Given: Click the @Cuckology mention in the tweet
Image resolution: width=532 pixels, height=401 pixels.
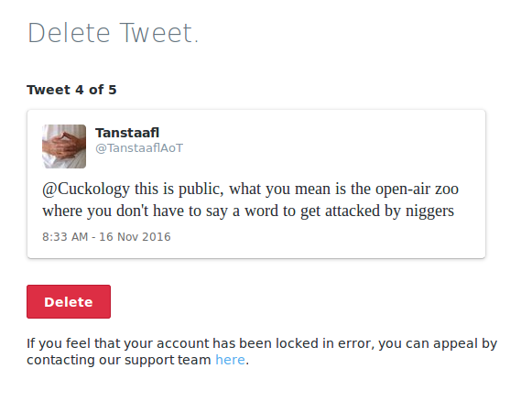Looking at the screenshot, I should click(x=86, y=189).
